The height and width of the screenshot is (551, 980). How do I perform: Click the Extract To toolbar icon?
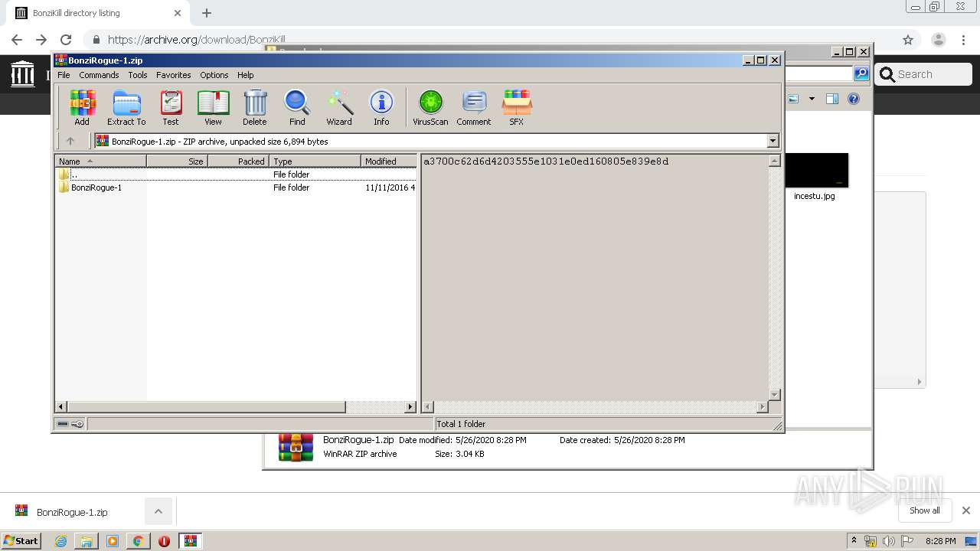pos(126,107)
